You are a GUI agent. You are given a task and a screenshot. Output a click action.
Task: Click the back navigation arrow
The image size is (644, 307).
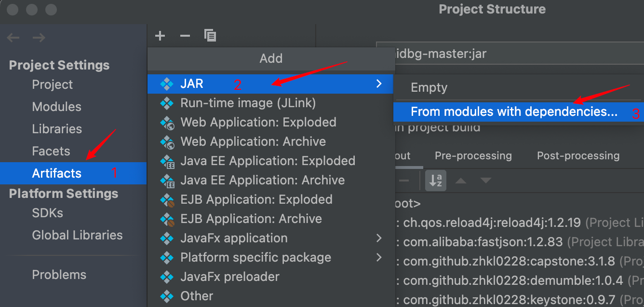pos(13,37)
